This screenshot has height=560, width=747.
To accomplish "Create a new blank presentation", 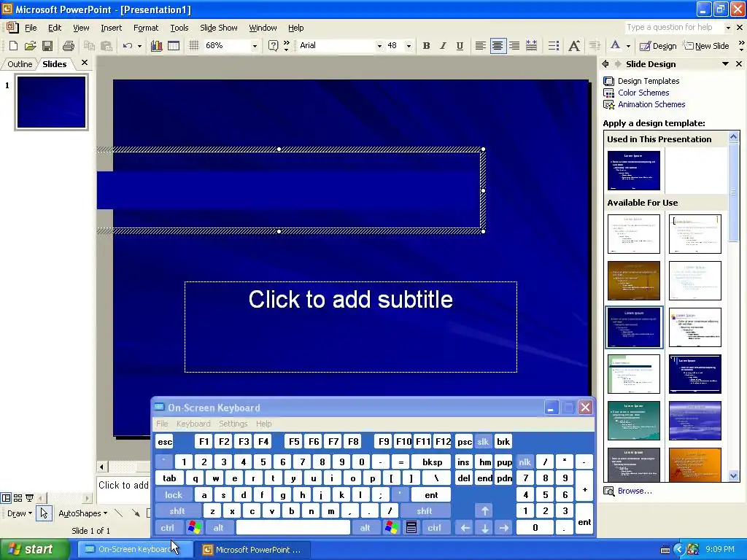I will 13,46.
